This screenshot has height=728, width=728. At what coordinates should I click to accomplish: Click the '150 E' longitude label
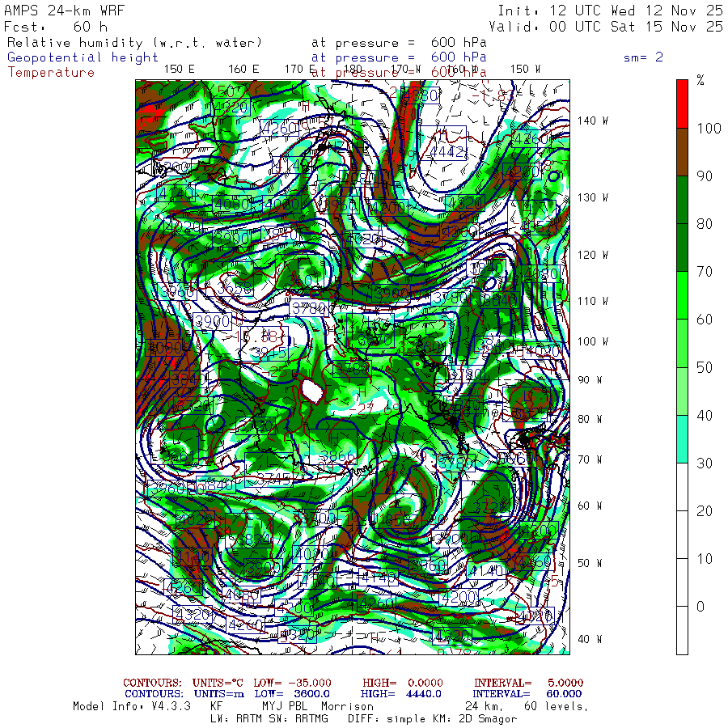(x=179, y=70)
